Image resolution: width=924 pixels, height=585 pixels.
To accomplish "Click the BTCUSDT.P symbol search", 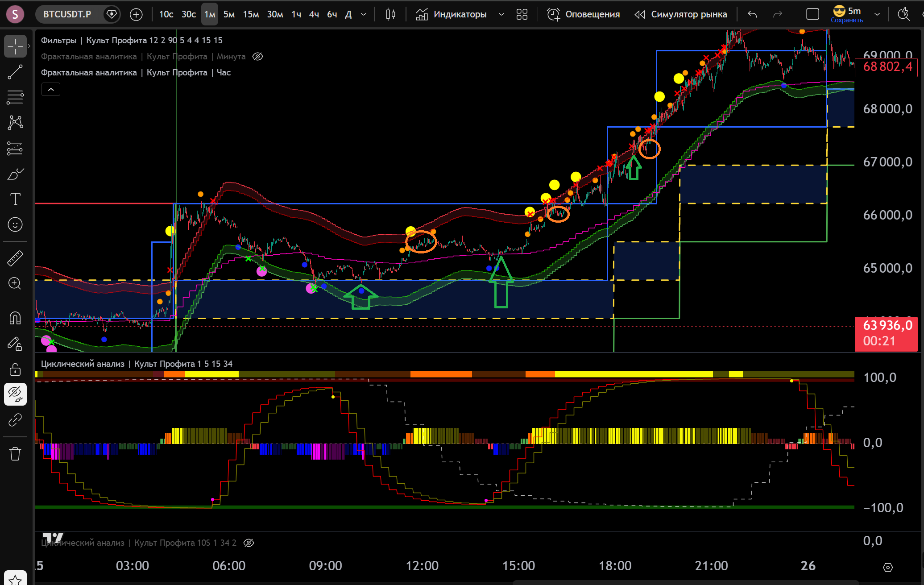I will click(67, 14).
